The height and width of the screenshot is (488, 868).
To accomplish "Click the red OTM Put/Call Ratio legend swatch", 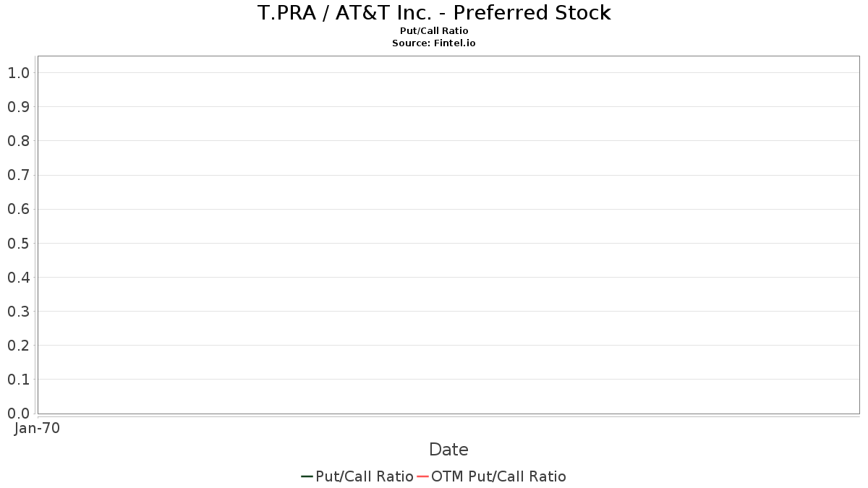I will [x=422, y=476].
